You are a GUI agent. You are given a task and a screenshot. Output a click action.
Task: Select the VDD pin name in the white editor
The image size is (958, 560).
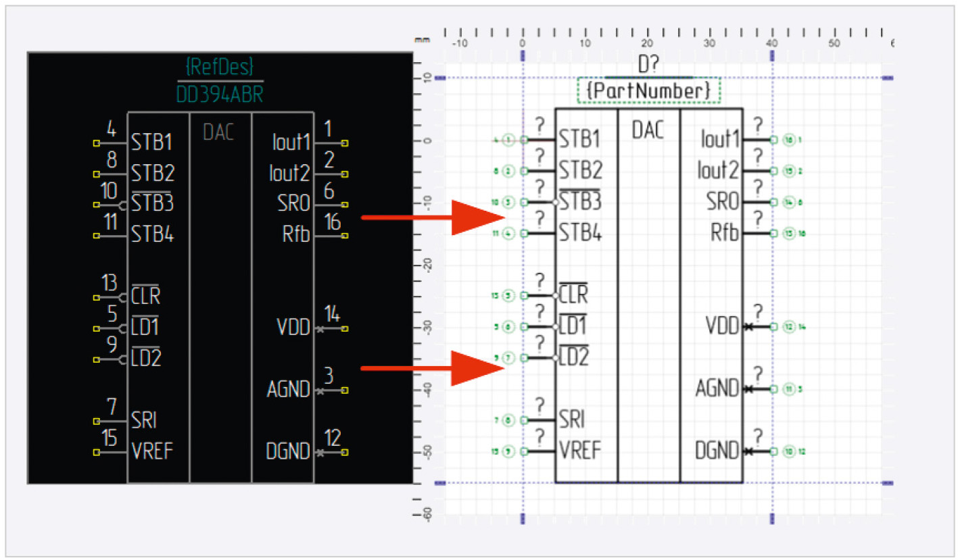tap(723, 327)
